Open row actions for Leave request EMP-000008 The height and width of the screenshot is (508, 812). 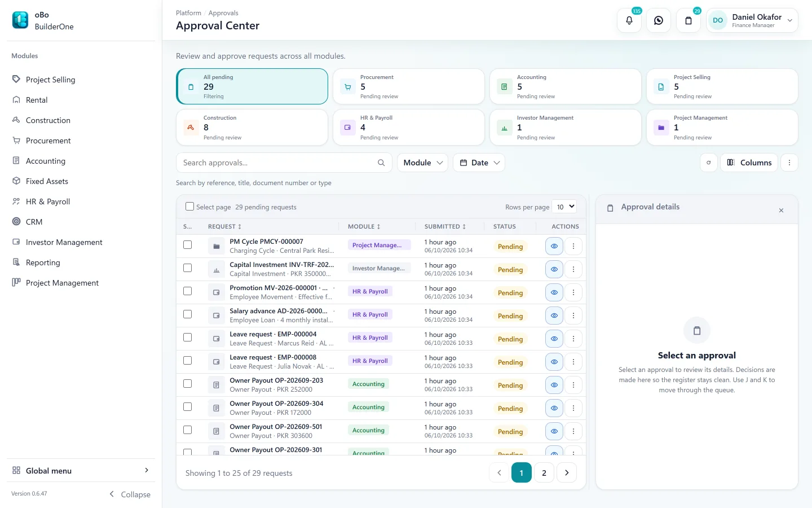[573, 362]
